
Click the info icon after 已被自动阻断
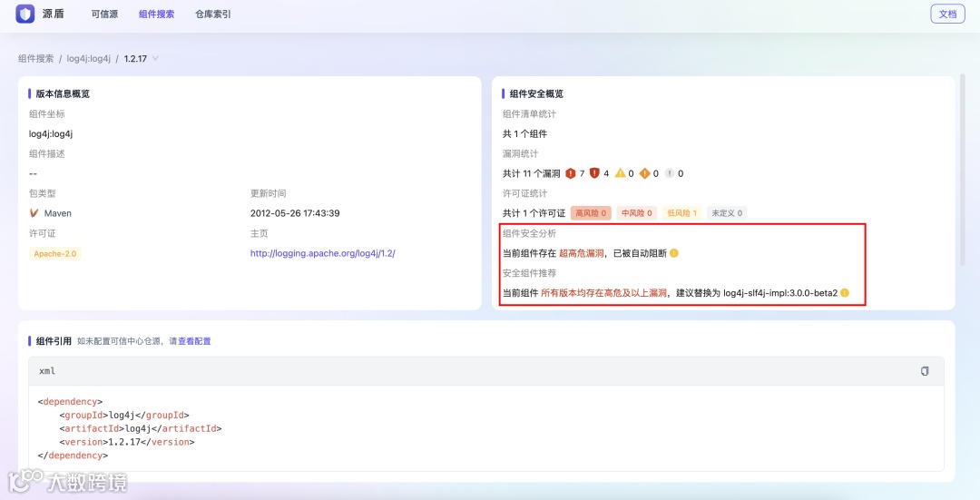673,253
